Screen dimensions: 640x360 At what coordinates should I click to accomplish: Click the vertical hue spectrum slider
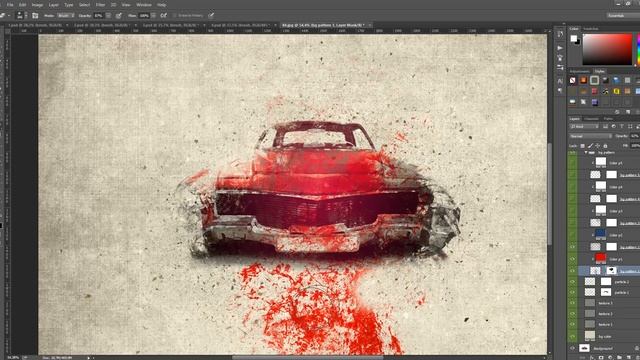click(x=638, y=49)
